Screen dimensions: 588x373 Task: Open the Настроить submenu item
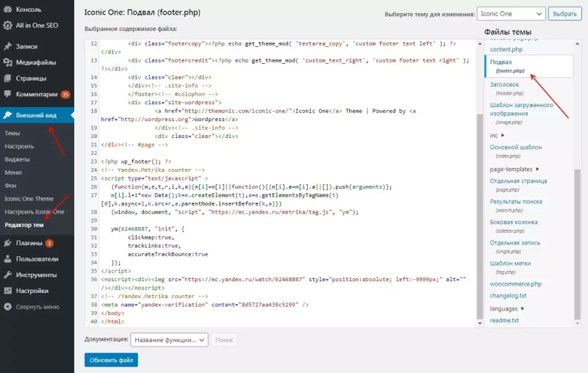coord(19,146)
